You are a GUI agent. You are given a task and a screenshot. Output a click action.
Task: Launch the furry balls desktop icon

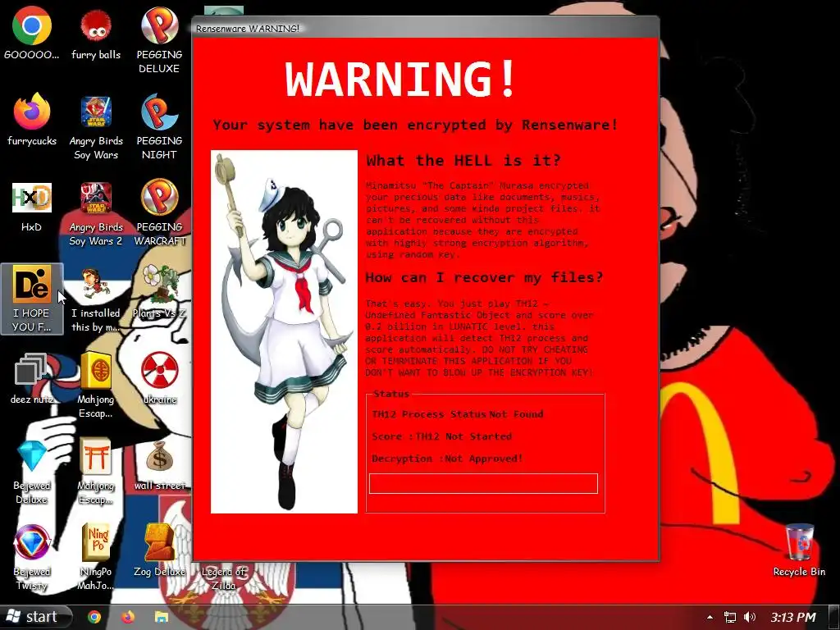(96, 33)
